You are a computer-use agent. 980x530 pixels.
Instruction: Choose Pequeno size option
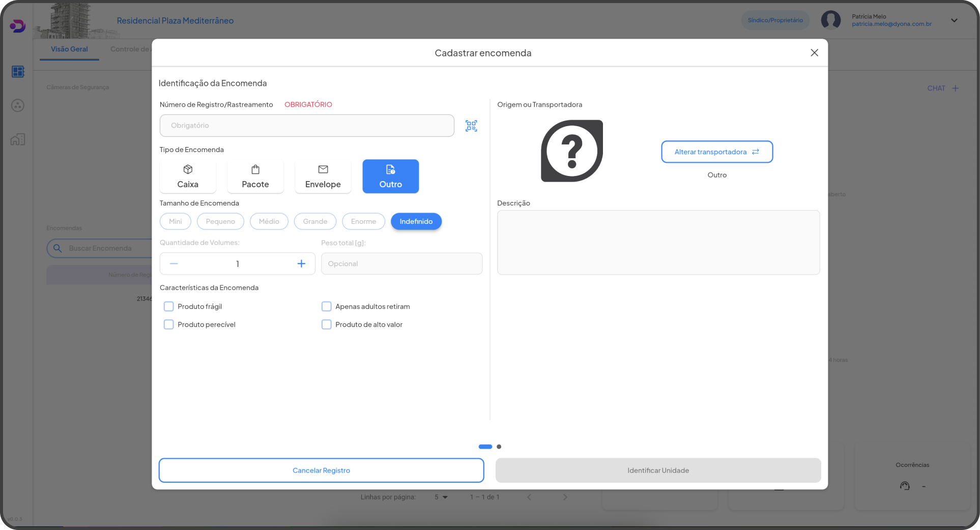click(220, 221)
